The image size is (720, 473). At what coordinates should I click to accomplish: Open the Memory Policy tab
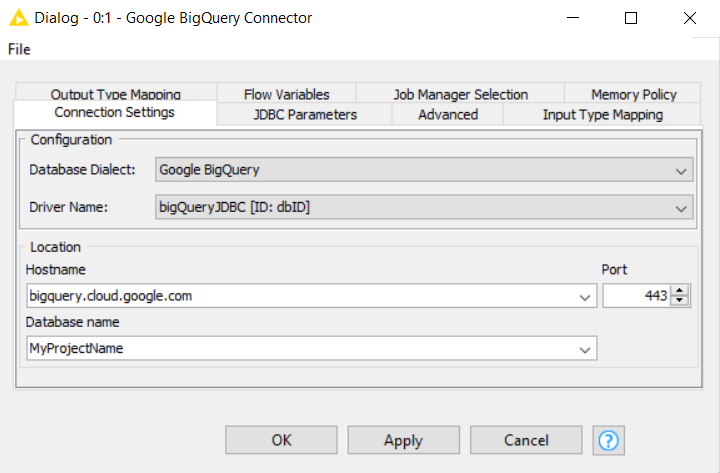coord(633,93)
